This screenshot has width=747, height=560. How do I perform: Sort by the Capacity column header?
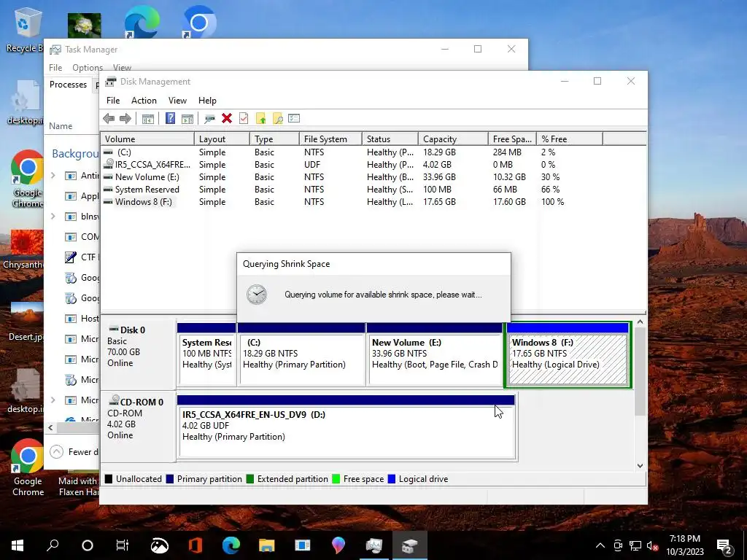tap(453, 139)
